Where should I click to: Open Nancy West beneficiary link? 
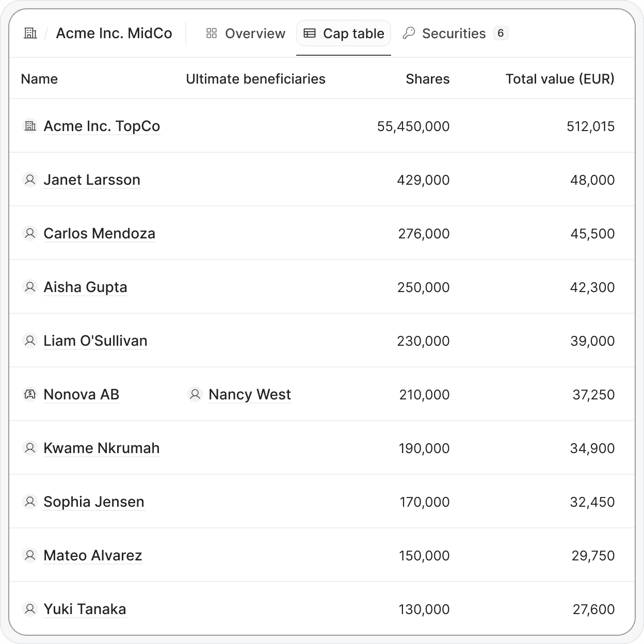250,395
